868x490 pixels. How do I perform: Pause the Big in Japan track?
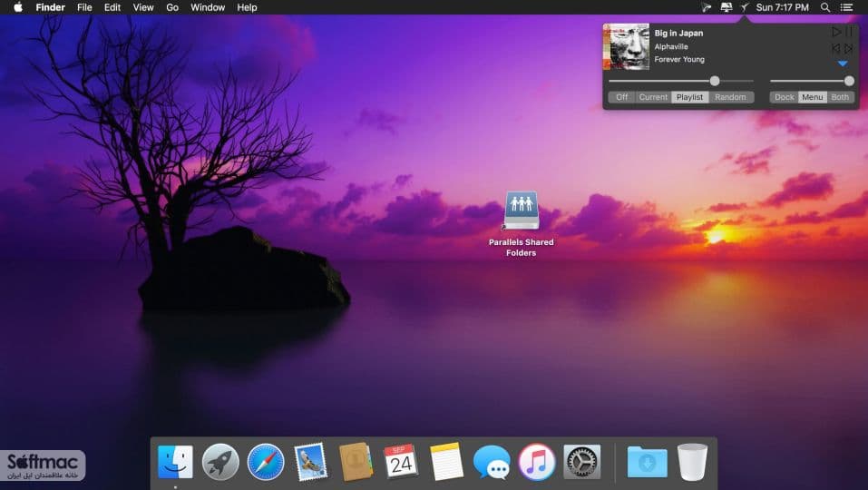pos(849,32)
